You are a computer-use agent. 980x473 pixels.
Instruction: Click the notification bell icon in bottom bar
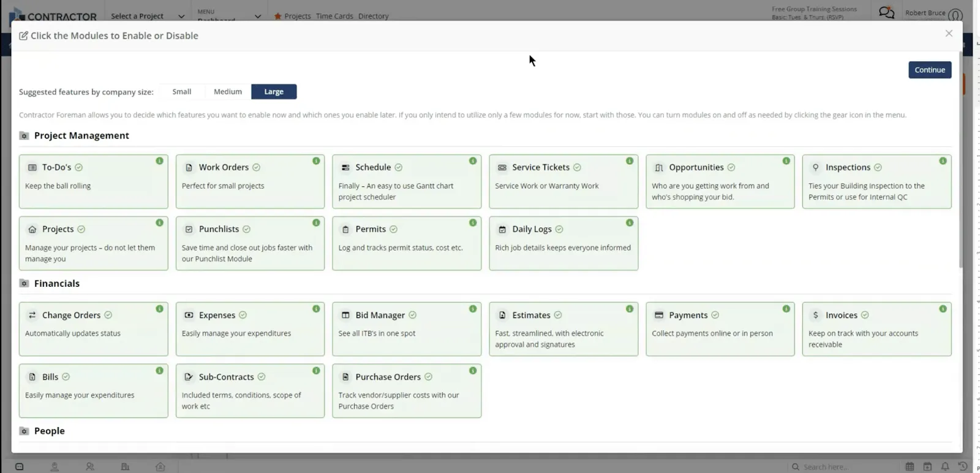(x=945, y=467)
